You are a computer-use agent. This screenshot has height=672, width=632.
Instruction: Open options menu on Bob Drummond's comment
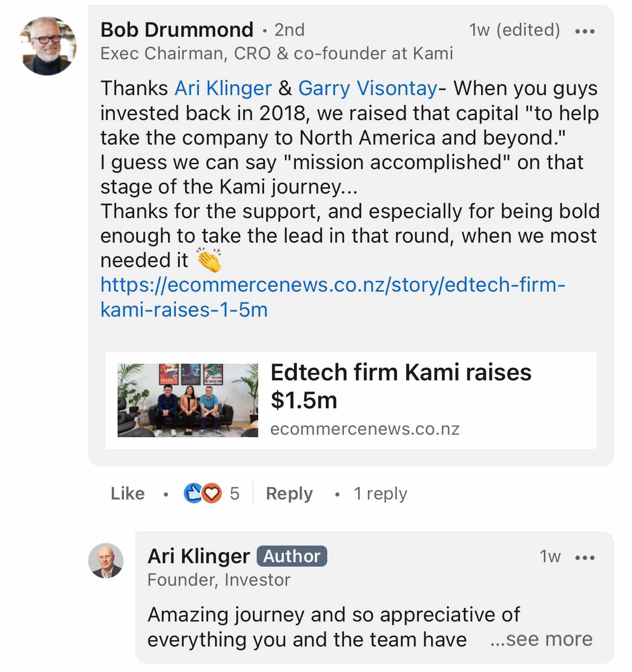pos(585,31)
